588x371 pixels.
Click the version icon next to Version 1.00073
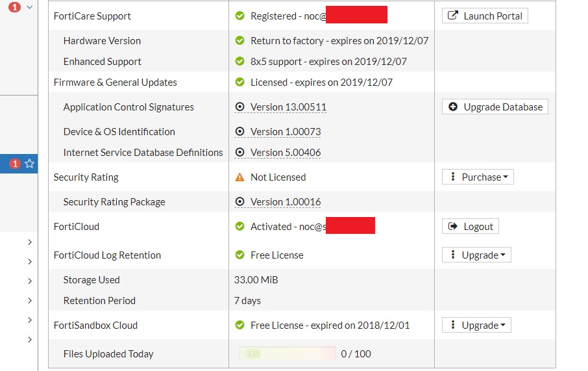click(x=239, y=131)
